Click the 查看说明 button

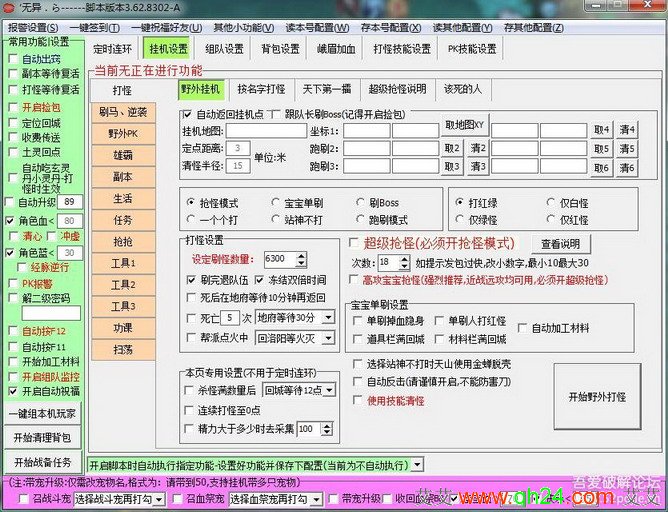click(x=560, y=244)
